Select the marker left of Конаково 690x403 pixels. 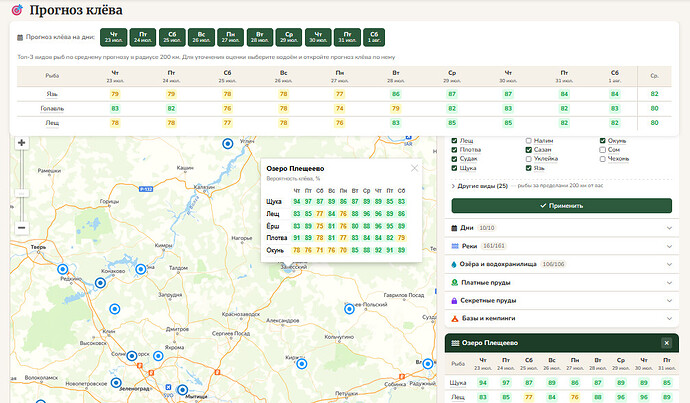click(x=100, y=283)
